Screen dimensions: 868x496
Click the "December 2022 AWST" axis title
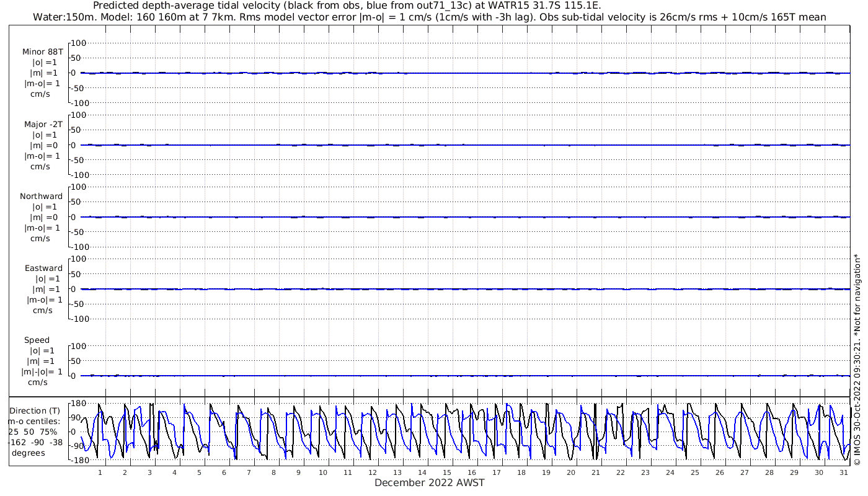coord(429,482)
